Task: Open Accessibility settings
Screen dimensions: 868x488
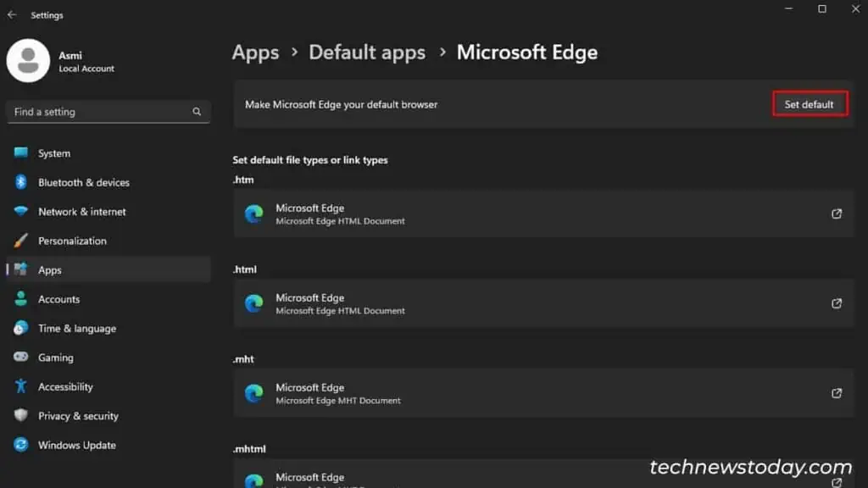Action: click(x=65, y=386)
